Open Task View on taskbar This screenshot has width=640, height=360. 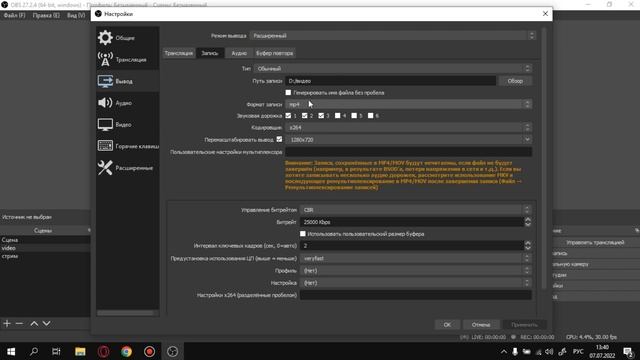56,351
